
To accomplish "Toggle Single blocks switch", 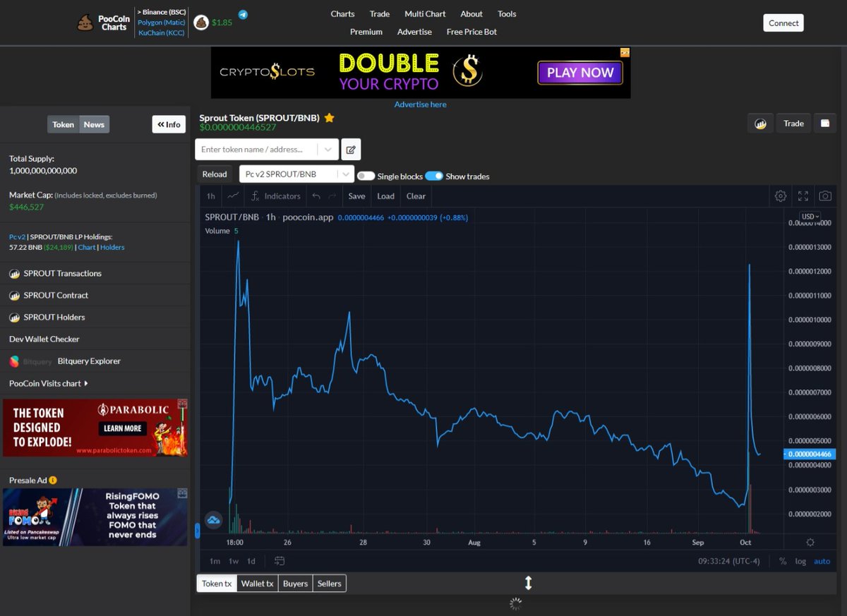I will (x=366, y=176).
